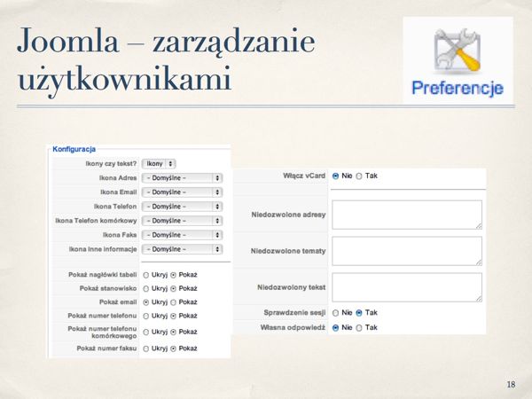Focus the Niedozwolone tematy text area
Viewport: 532px width, 399px height.
coord(406,250)
